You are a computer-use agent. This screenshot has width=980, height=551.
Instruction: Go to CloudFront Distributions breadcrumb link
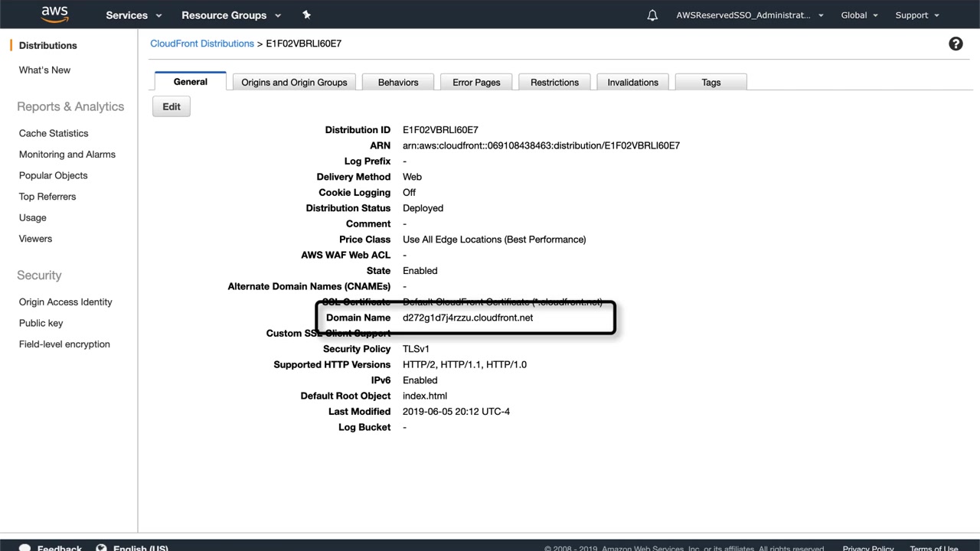point(202,44)
